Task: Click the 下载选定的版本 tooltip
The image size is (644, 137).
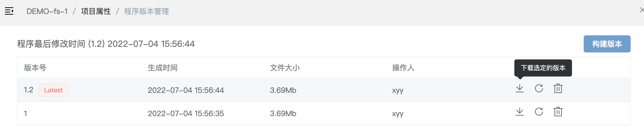Action: pos(543,68)
